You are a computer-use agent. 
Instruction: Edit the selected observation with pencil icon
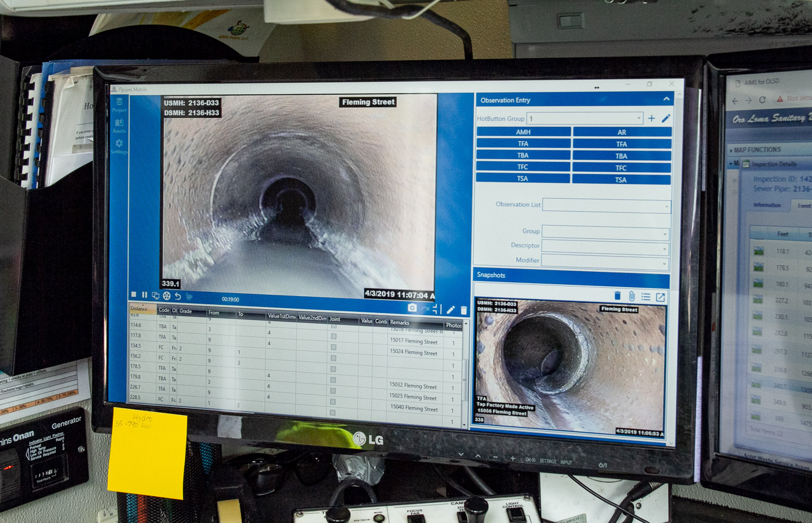tap(450, 310)
